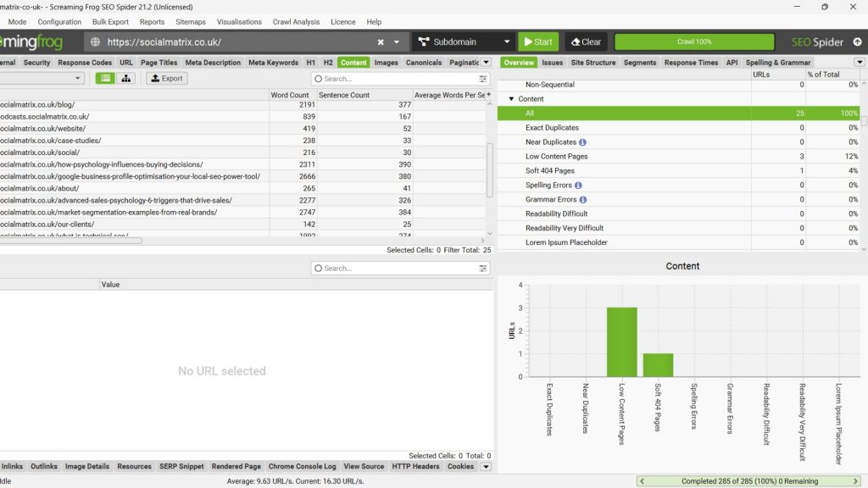
Task: Click the info icon beside Near Duplicates
Action: (583, 142)
